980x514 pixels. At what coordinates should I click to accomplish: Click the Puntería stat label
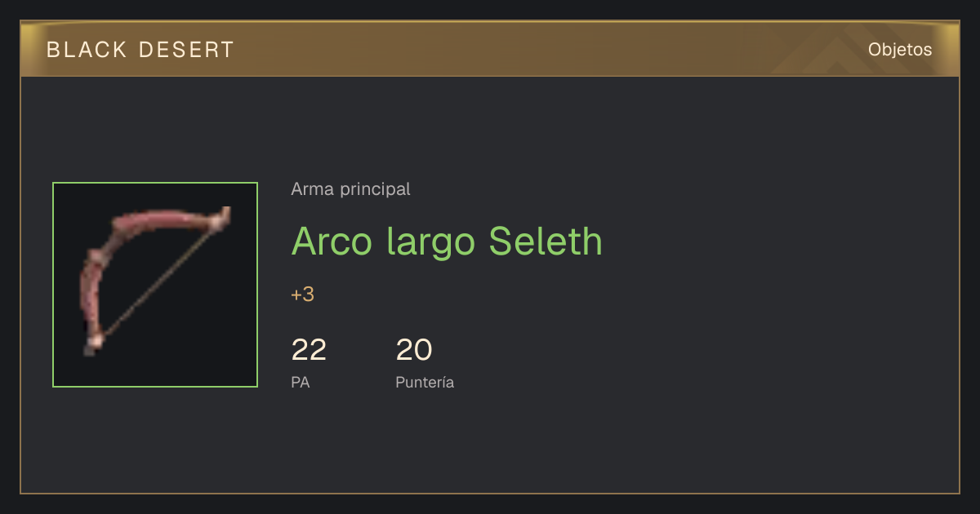(x=425, y=382)
